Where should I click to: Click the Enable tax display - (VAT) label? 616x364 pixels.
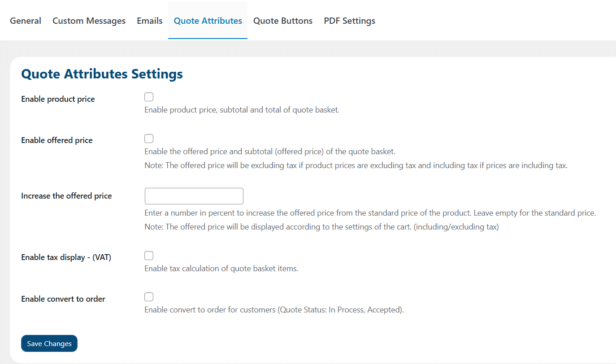pyautogui.click(x=66, y=257)
